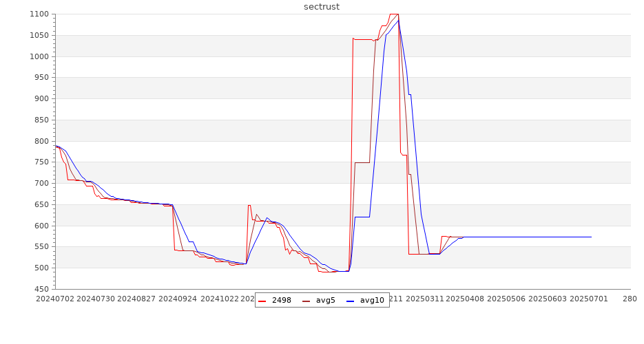The image size is (644, 344).
Task: Select the 20250311 x-axis date label
Action: pos(424,299)
